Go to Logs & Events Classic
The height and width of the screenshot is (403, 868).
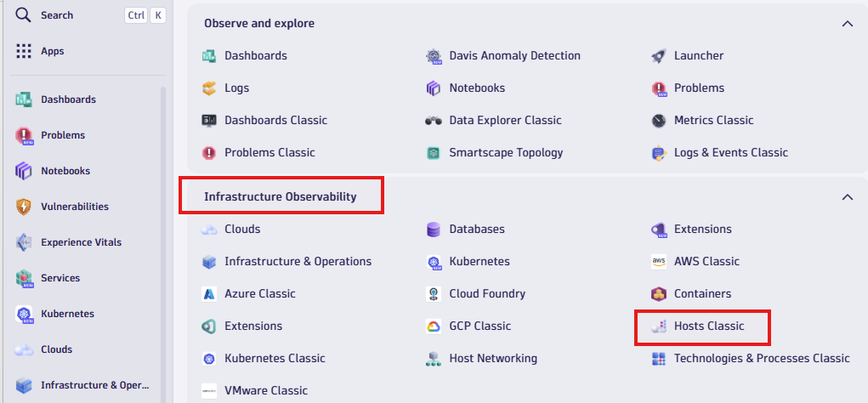coord(730,153)
